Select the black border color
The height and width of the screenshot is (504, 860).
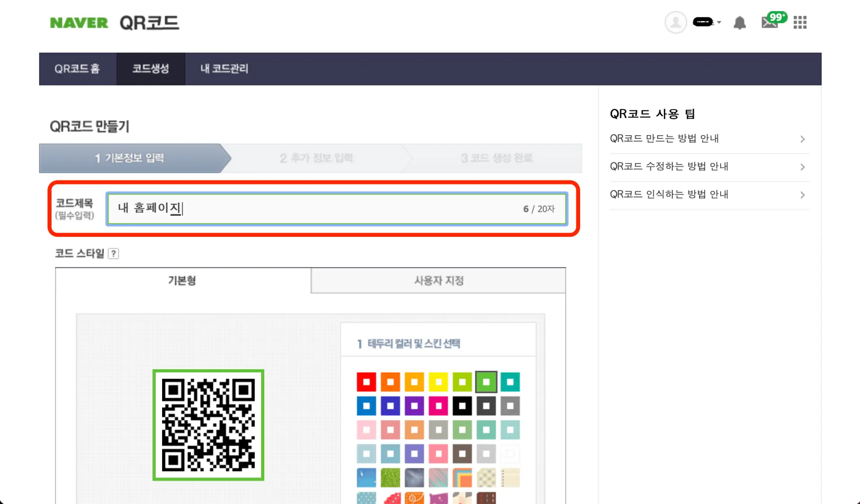tap(462, 406)
